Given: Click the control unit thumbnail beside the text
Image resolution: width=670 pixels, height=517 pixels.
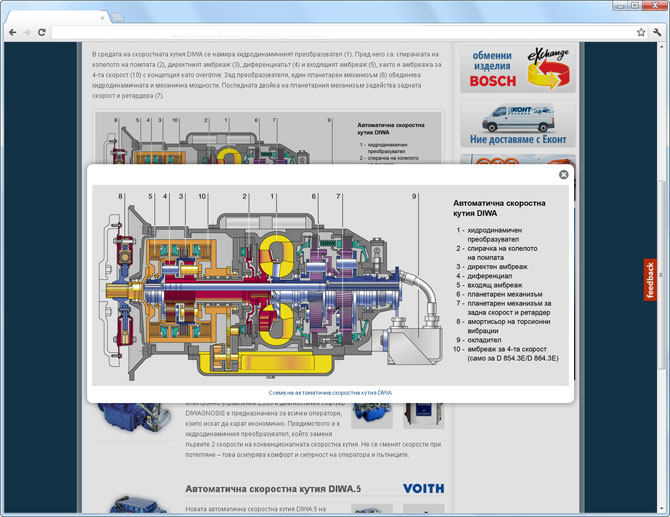Looking at the screenshot, I should point(423,415).
